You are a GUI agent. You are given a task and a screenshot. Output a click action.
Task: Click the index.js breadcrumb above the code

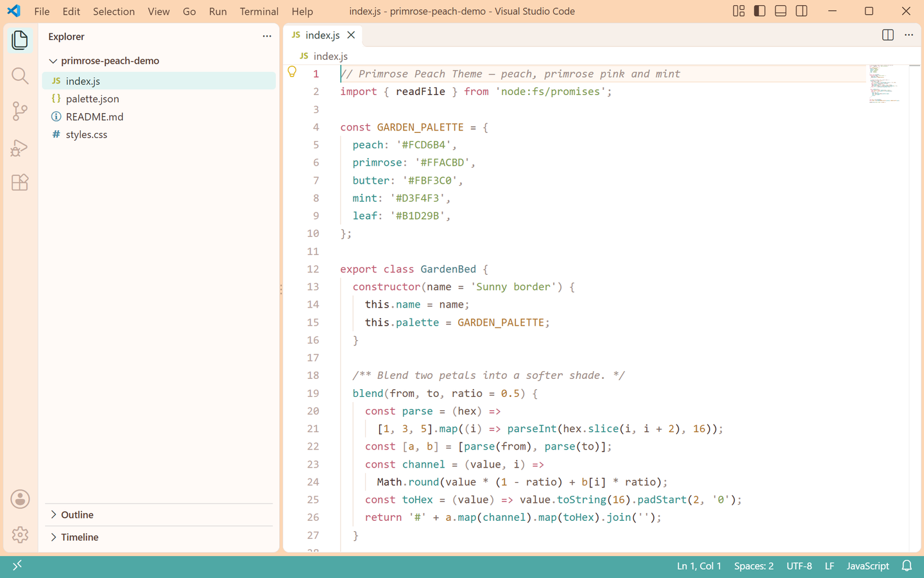pyautogui.click(x=324, y=57)
